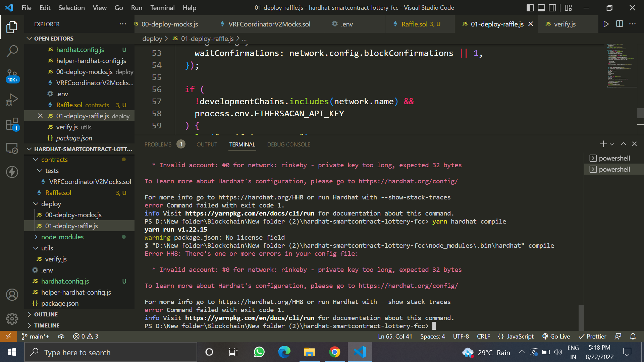Viewport: 644px width, 362px height.
Task: Open the File menu
Action: [x=26, y=8]
